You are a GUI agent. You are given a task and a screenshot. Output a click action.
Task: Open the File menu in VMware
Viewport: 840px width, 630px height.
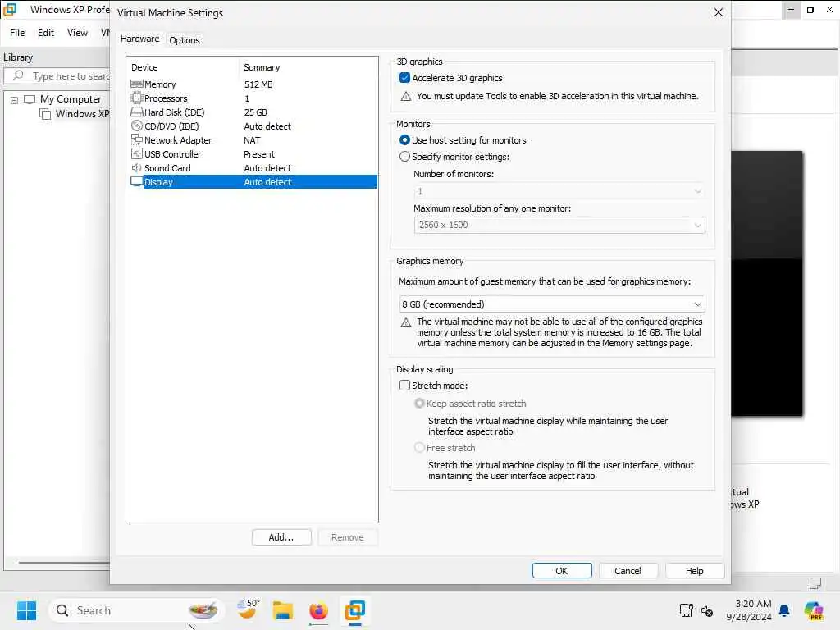tap(17, 33)
